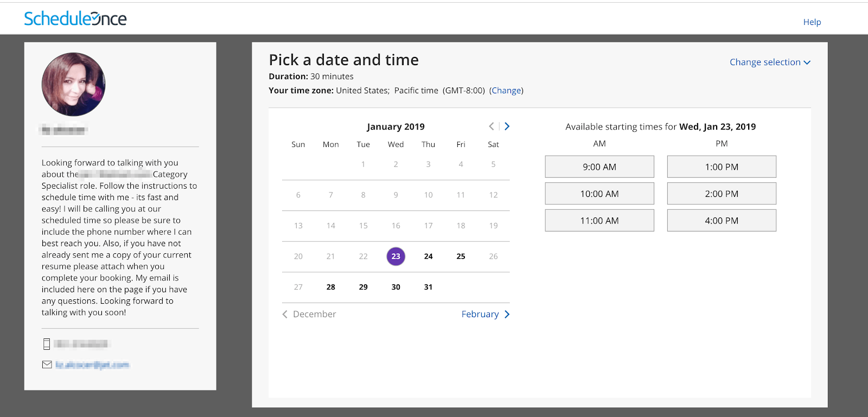
Task: Select the 1:00 PM time slot
Action: click(x=721, y=167)
